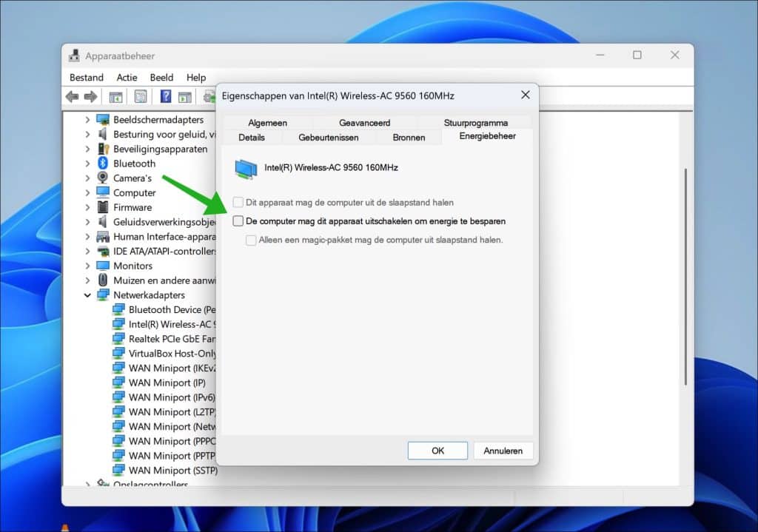Open the blue Help question mark icon
The width and height of the screenshot is (758, 532).
click(166, 97)
